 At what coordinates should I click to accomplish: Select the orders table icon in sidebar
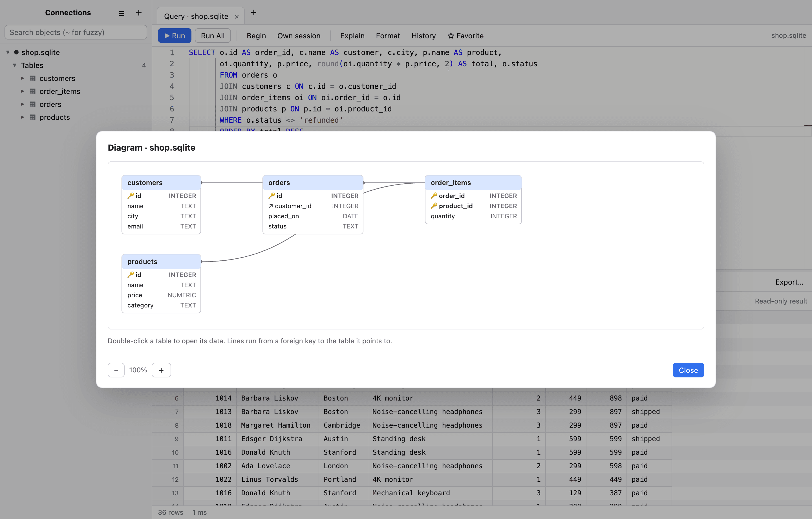click(x=33, y=104)
